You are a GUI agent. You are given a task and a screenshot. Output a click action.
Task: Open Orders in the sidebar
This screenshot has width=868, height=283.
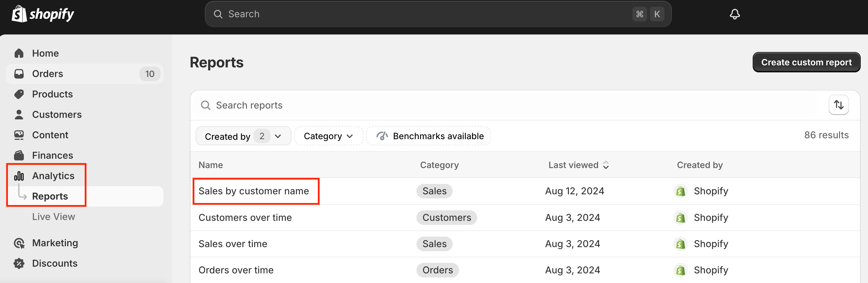[48, 74]
